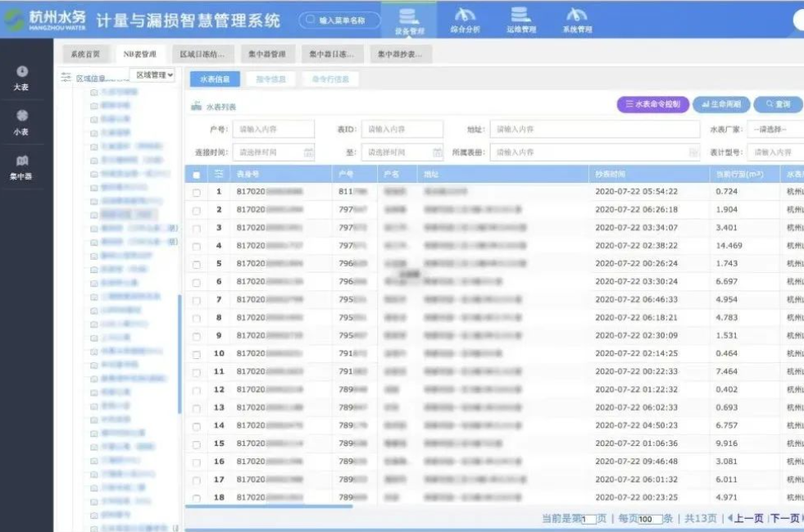This screenshot has height=532, width=804.
Task: Select 大表 in the left sidebar
Action: [21, 78]
